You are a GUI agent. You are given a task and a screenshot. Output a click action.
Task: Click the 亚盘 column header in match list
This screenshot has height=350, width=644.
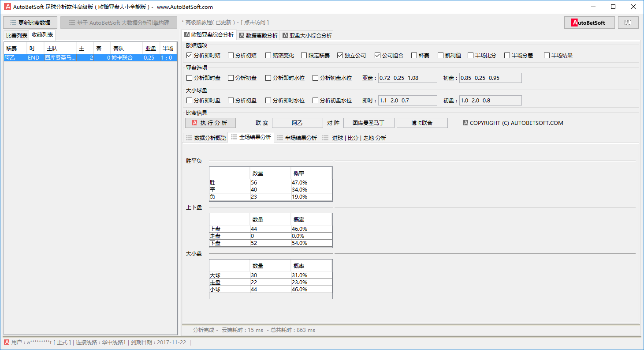[x=151, y=48]
